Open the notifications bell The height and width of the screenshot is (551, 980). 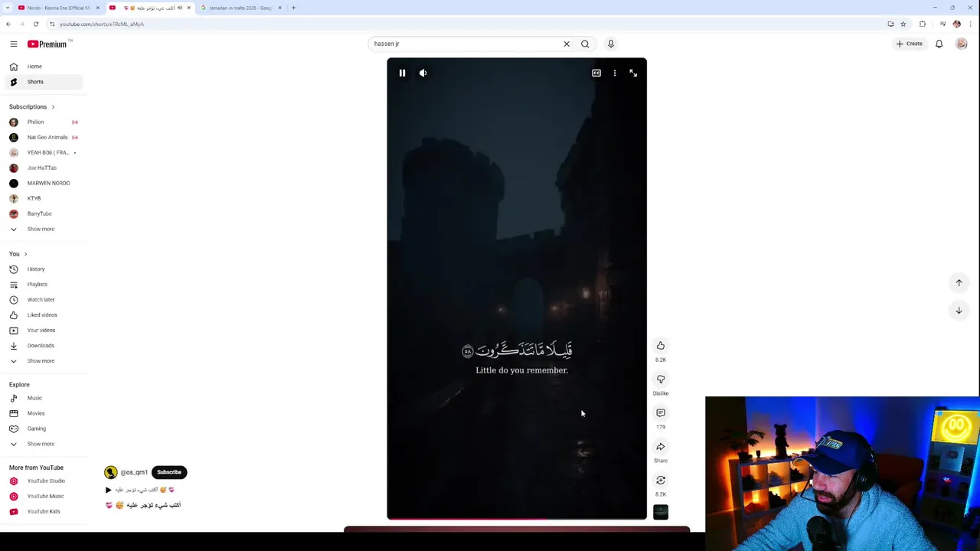[939, 44]
